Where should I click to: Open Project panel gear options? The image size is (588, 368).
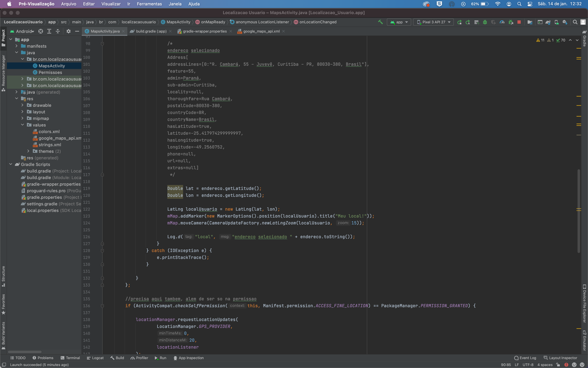pos(69,31)
